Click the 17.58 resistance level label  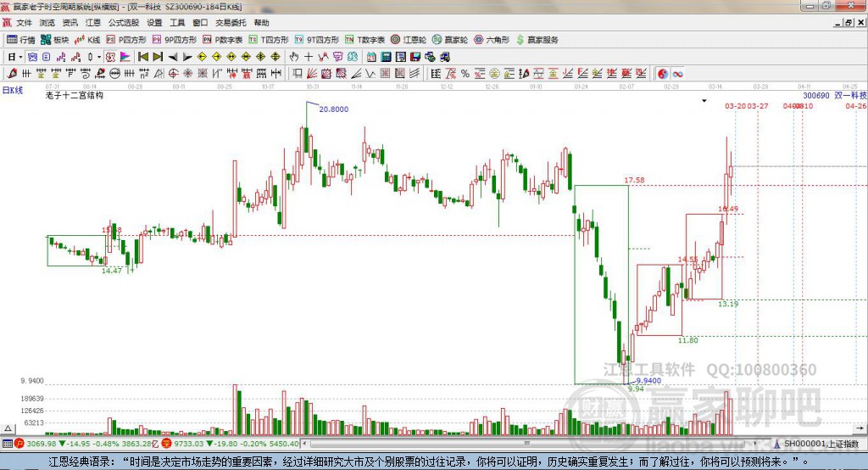pos(634,180)
